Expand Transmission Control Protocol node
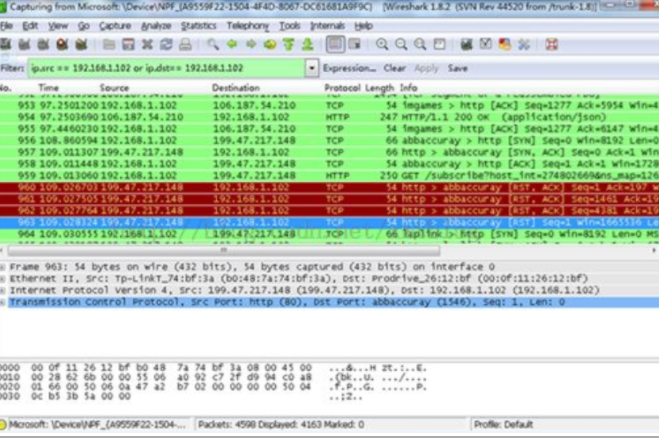The height and width of the screenshot is (438, 659). point(3,302)
